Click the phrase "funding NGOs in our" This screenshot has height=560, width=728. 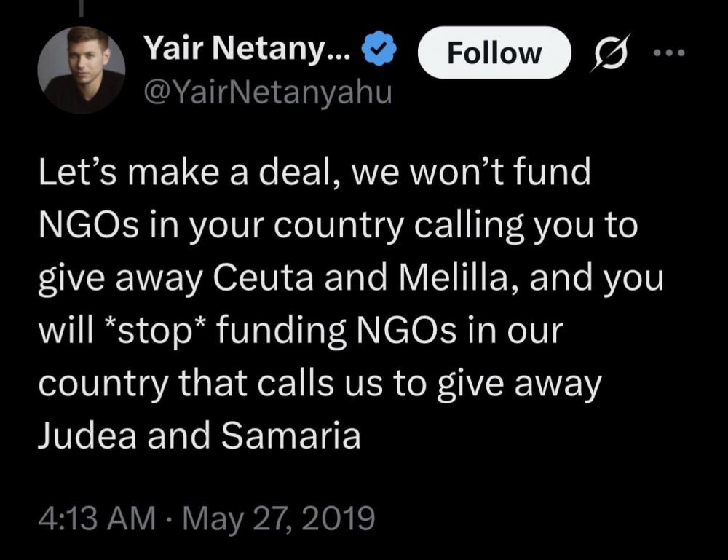coord(389,331)
